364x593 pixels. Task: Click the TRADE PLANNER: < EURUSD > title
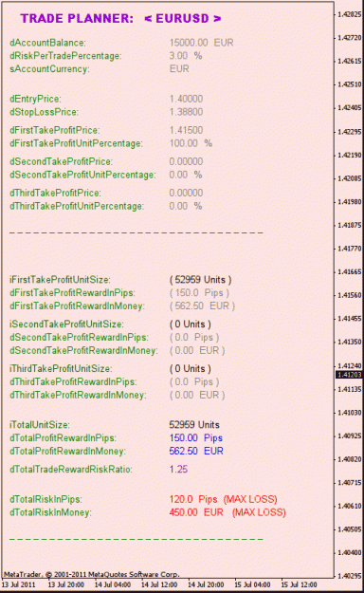[x=120, y=18]
